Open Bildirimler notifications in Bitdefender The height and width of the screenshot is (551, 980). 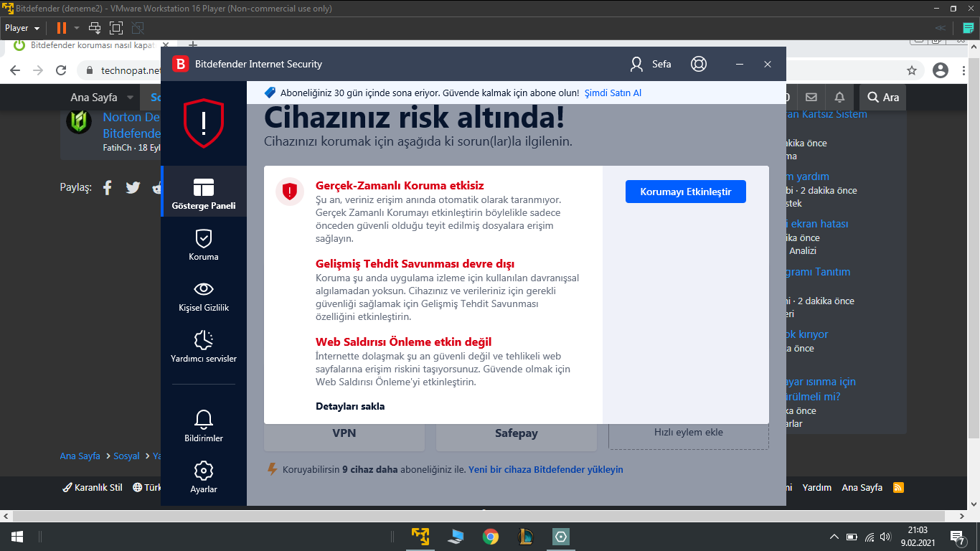pyautogui.click(x=204, y=426)
